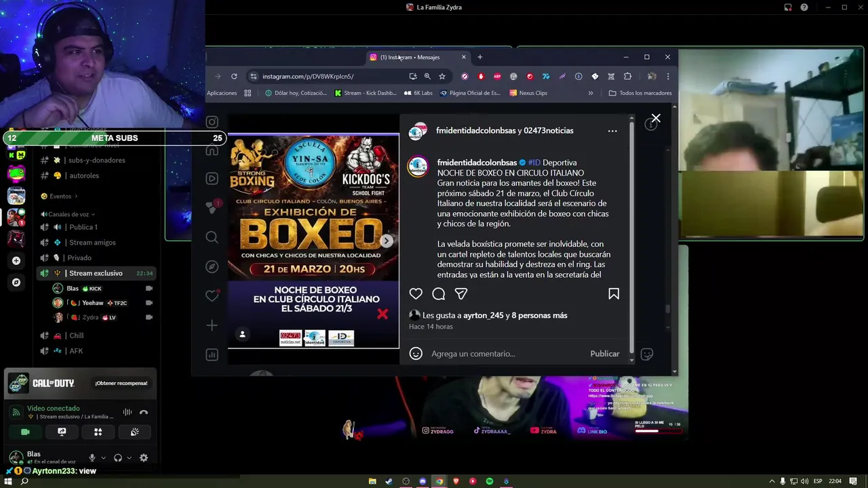
Task: Open Instagram Reels from the sidebar
Action: [x=212, y=179]
